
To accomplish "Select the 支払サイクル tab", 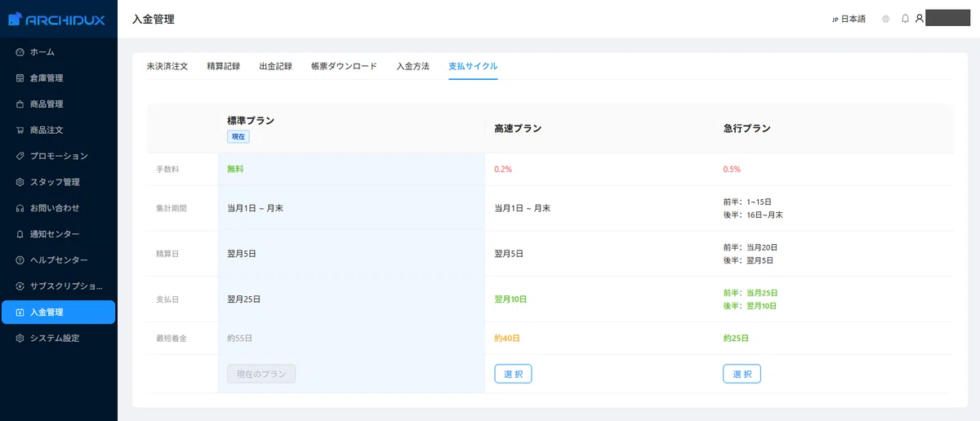I will click(473, 66).
